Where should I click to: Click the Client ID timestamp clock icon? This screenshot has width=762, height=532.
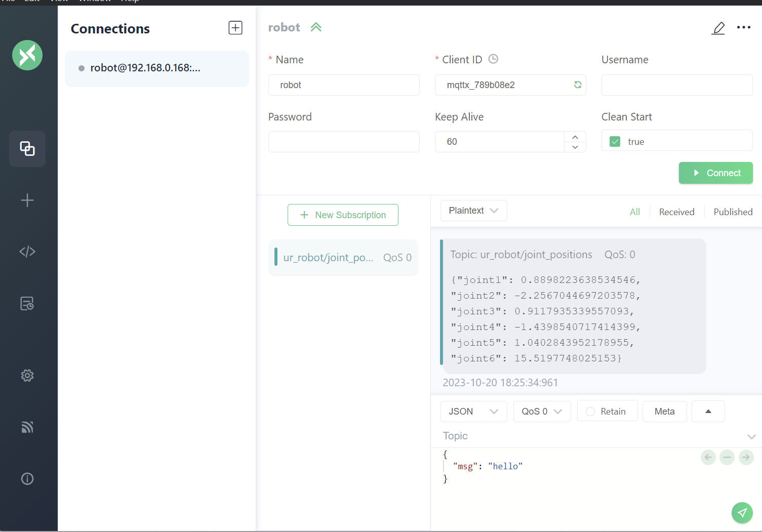pos(493,59)
